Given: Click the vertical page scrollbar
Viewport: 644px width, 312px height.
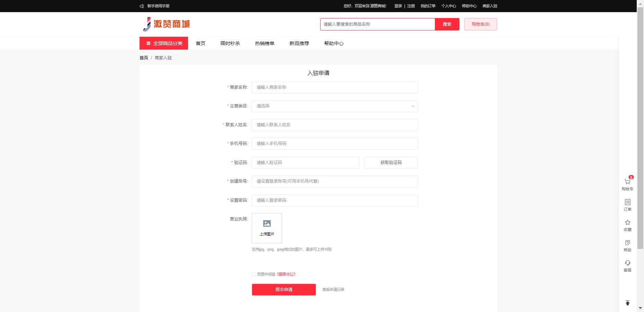Looking at the screenshot, I should pyautogui.click(x=640, y=128).
